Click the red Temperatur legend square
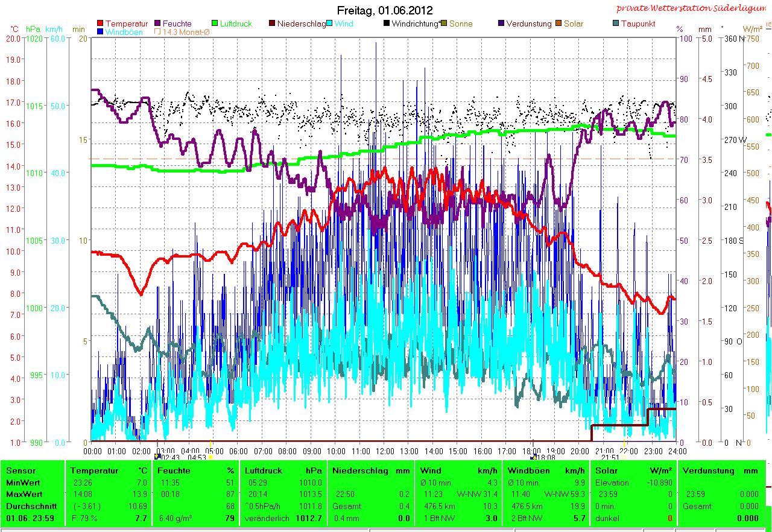The image size is (772, 532). (100, 24)
